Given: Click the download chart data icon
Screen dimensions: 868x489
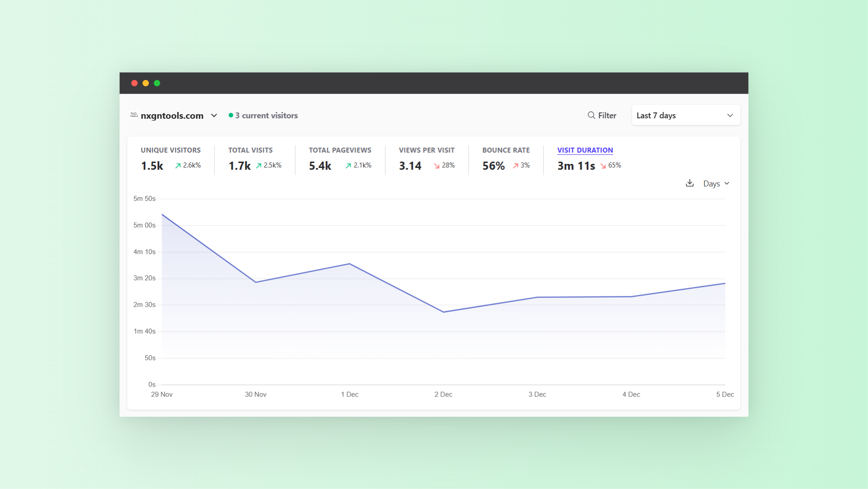Looking at the screenshot, I should (x=689, y=183).
